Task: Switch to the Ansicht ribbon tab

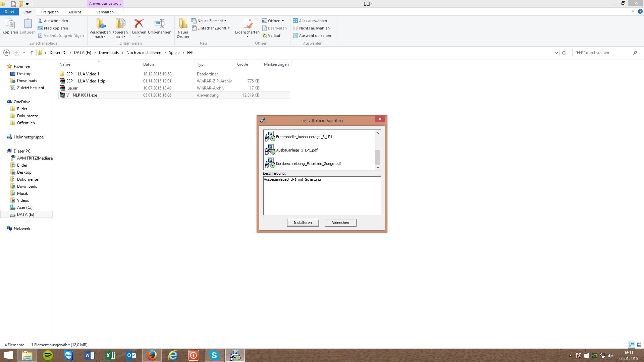Action: click(x=74, y=12)
